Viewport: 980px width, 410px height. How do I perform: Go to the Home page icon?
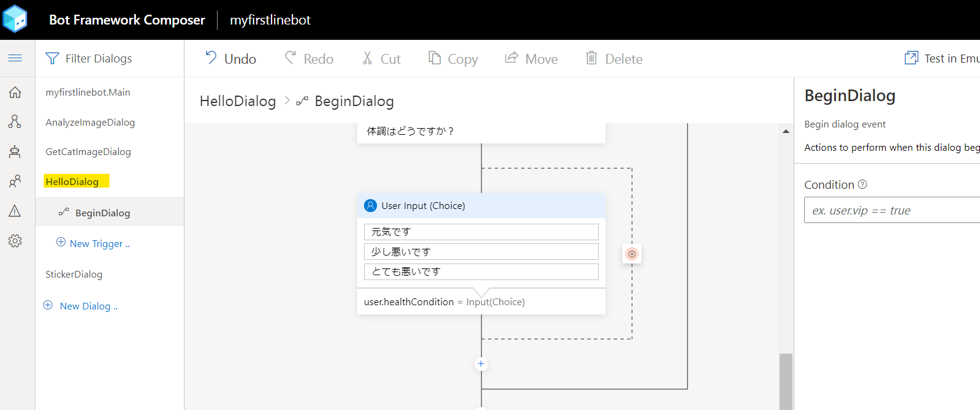[x=15, y=93]
